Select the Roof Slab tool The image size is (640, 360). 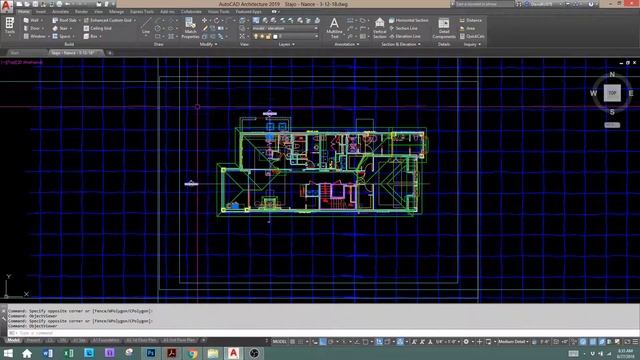point(64,20)
